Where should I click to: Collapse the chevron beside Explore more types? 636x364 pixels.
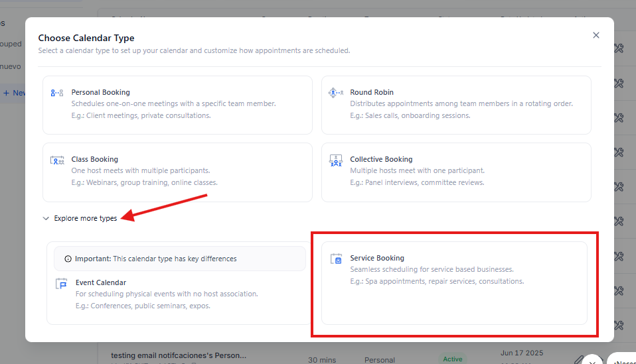coord(46,218)
